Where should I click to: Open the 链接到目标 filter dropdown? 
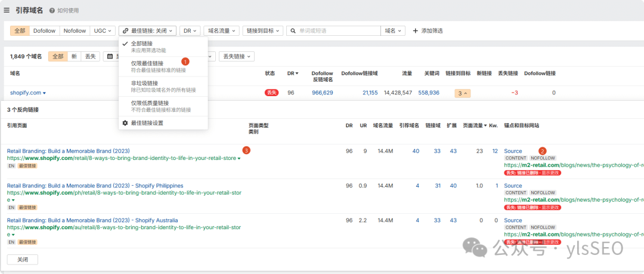pos(263,31)
